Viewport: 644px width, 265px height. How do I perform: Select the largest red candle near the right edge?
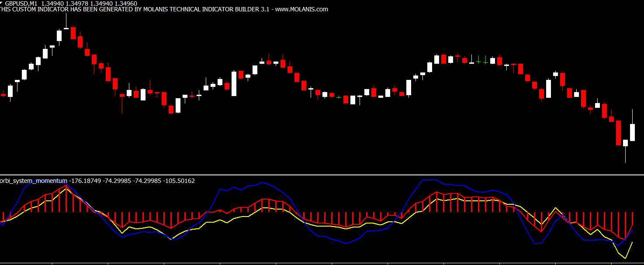[618, 133]
